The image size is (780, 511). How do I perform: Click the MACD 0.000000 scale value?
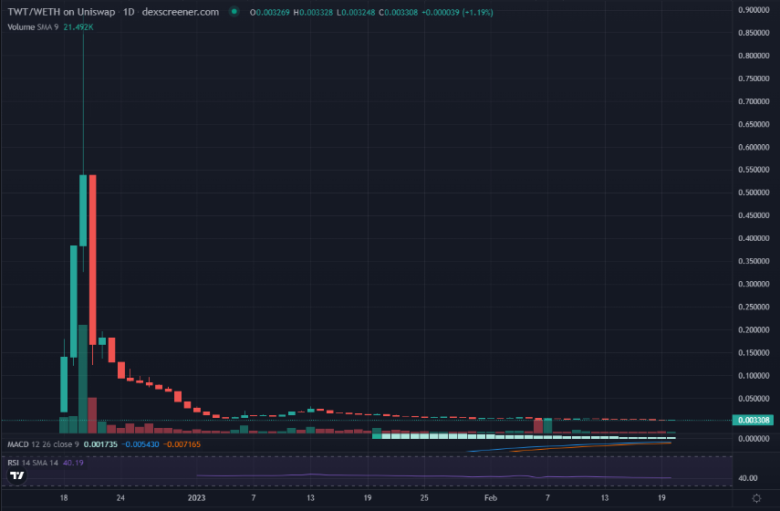pos(754,439)
